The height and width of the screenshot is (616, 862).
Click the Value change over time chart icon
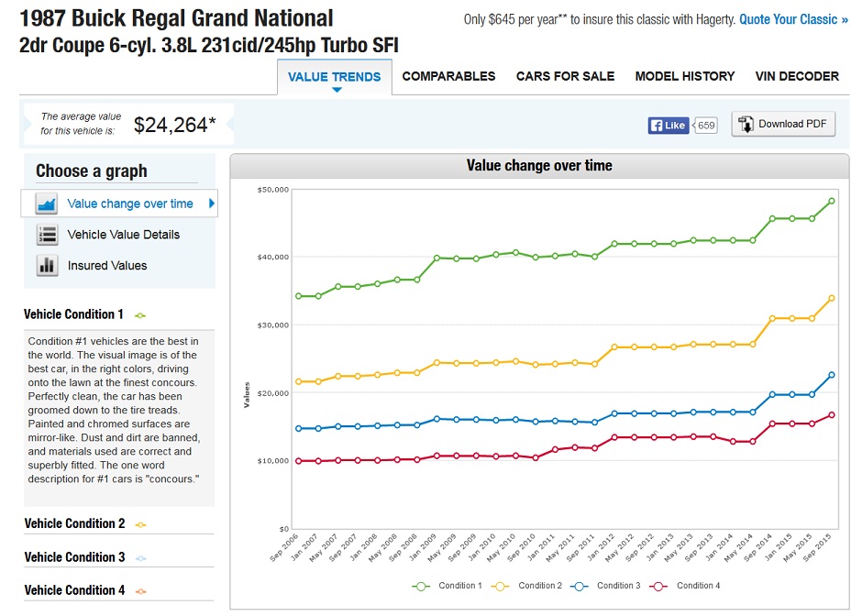tap(47, 203)
